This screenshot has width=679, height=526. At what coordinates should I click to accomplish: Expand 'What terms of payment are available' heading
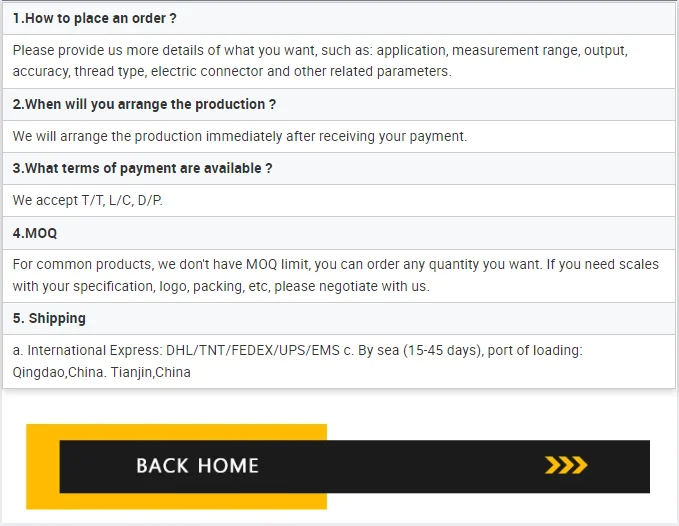pos(142,168)
